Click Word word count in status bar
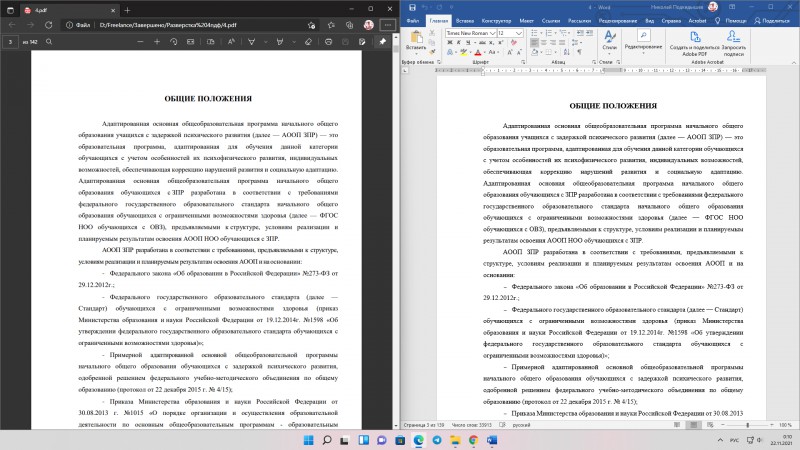 point(471,424)
